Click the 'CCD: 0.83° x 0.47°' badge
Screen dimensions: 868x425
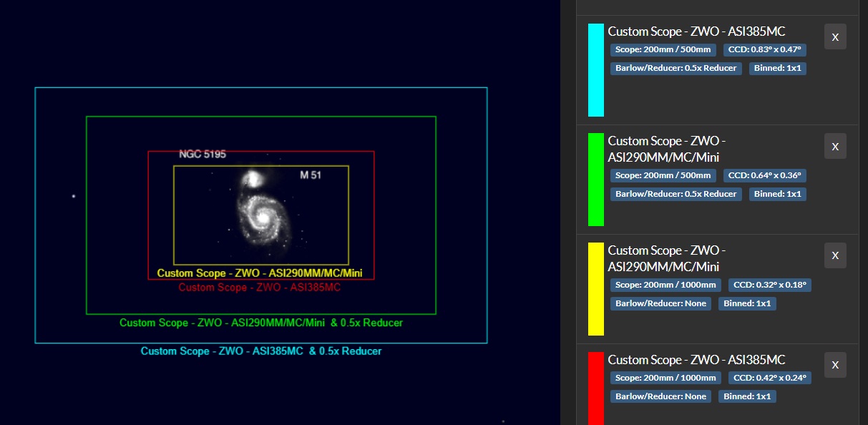[765, 49]
